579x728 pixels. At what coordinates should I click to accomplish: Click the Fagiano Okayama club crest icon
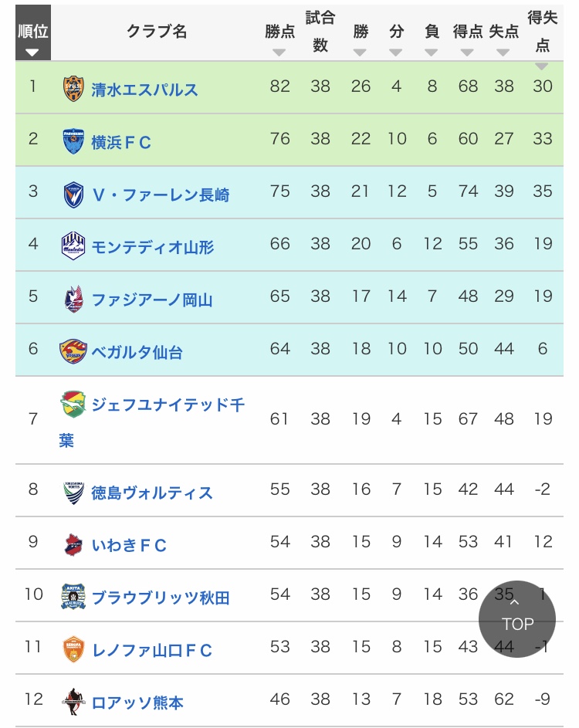(73, 300)
